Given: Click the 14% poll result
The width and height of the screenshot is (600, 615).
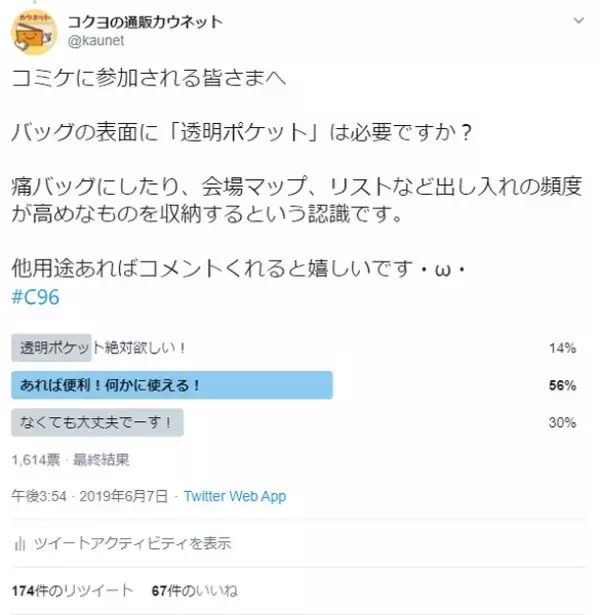Looking at the screenshot, I should (x=562, y=349).
